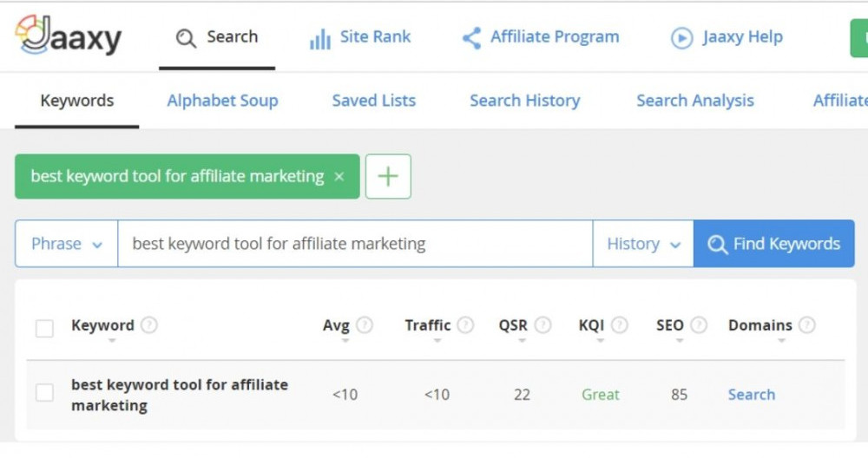Click the Find Keywords button
The height and width of the screenshot is (458, 868).
pos(774,244)
